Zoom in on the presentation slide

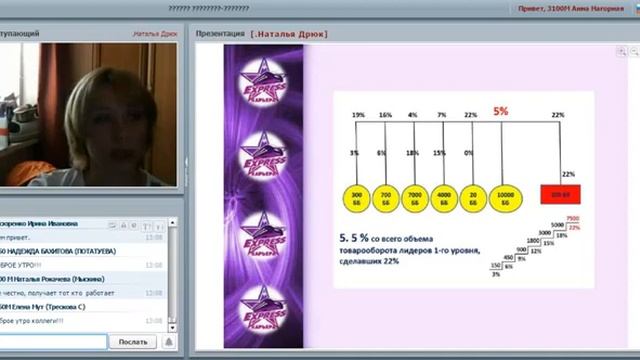click(x=622, y=52)
